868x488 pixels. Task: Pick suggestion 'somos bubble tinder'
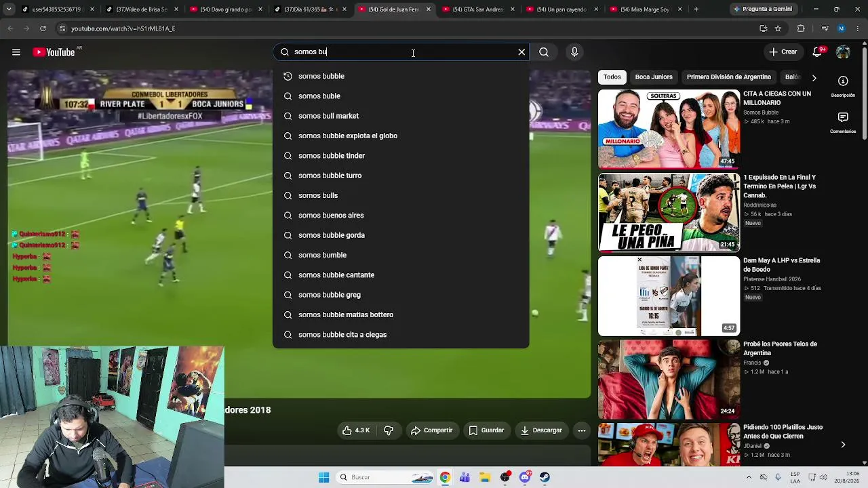(401, 156)
